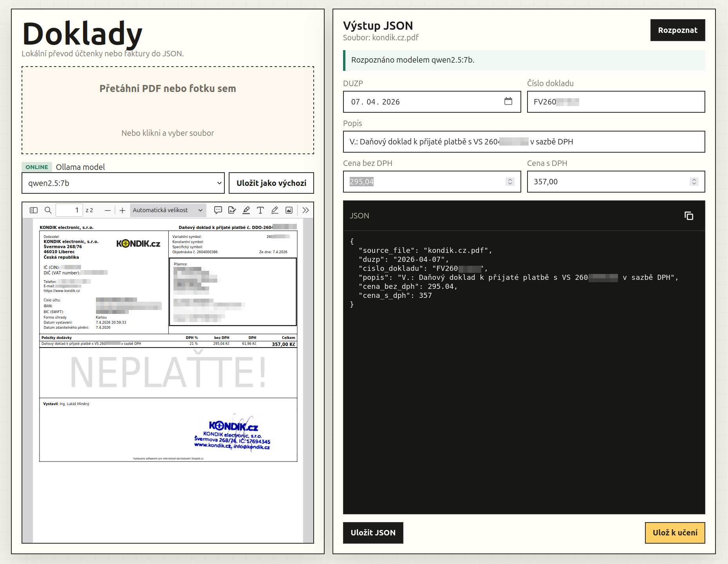Click 'Soubor: kondik.cz.pdf' label
Viewport: 728px width, 564px height.
coord(381,38)
